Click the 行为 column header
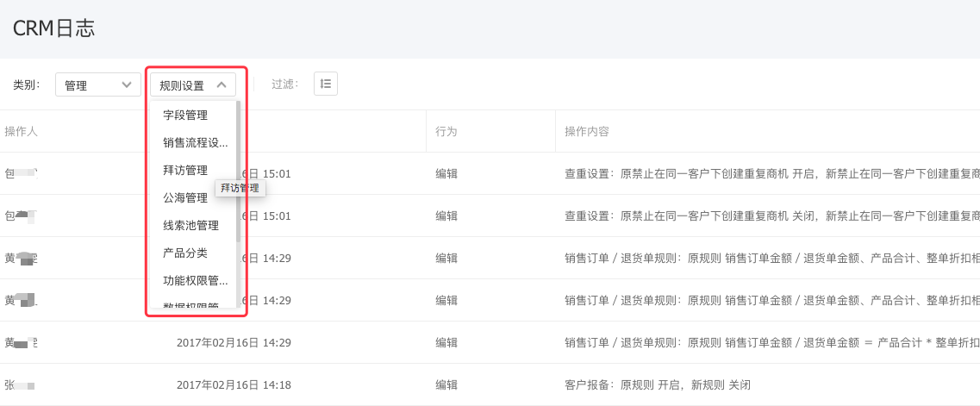 coord(446,132)
